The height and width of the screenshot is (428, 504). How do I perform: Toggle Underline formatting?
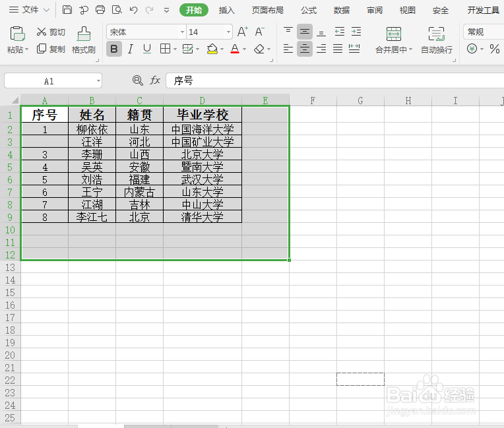click(x=147, y=49)
